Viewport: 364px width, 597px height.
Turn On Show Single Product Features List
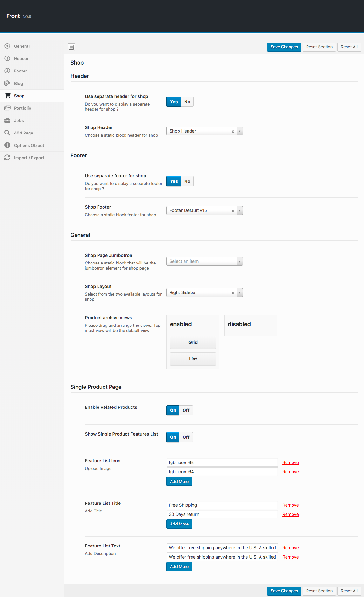pos(173,437)
